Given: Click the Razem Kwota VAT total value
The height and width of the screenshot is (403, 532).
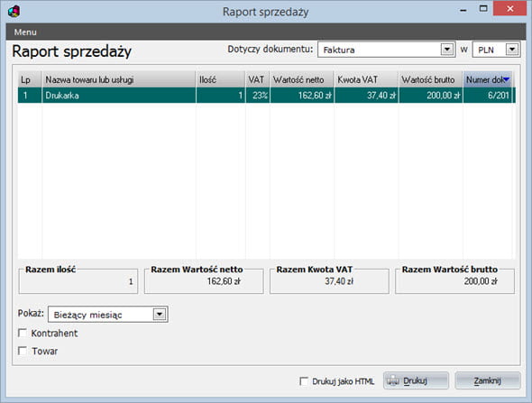Looking at the screenshot, I should tap(339, 281).
